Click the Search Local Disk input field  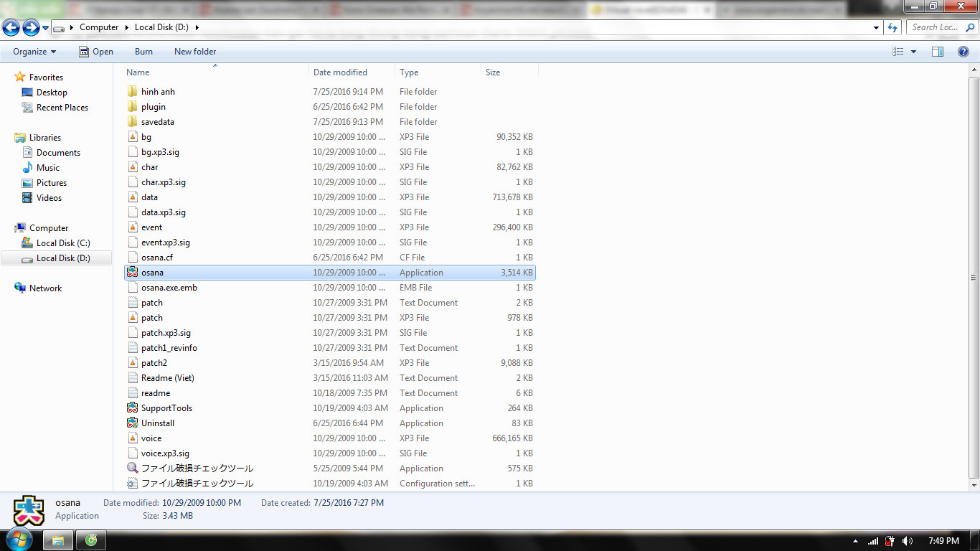pos(936,27)
